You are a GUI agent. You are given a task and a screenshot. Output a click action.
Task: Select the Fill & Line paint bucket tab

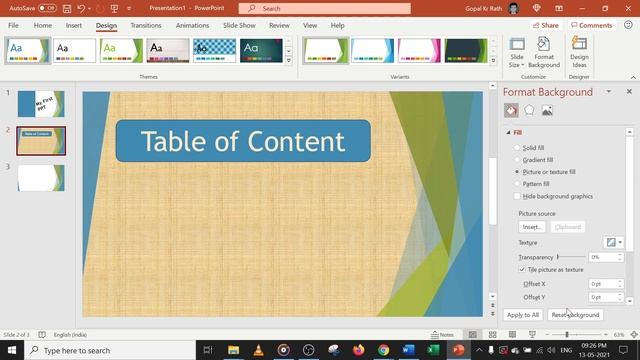click(511, 110)
